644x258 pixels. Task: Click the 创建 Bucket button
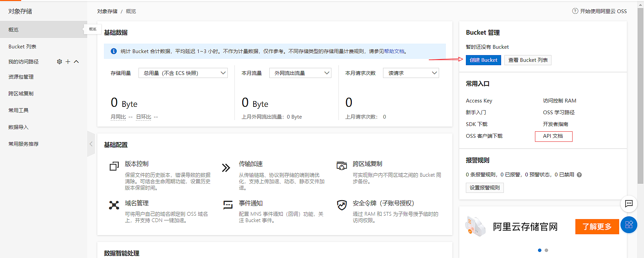[483, 60]
